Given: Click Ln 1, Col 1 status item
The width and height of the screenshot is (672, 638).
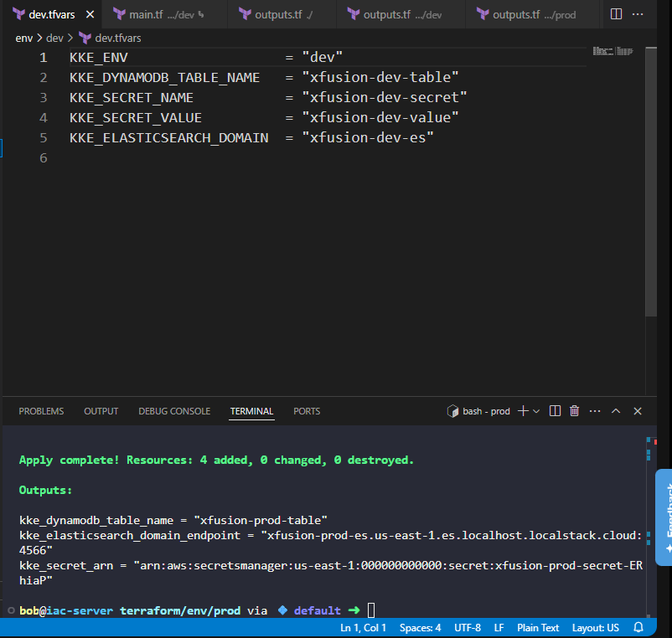Looking at the screenshot, I should point(364,628).
